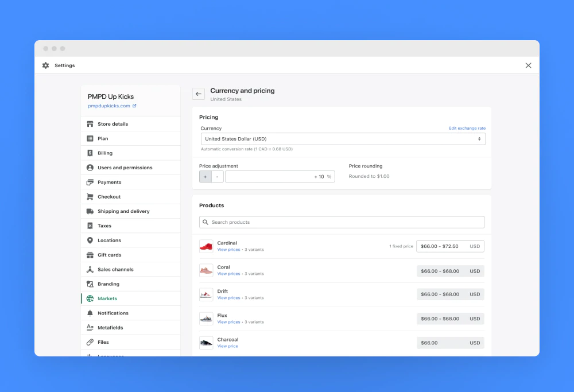
Task: Click View prices under Flux
Action: pos(229,322)
